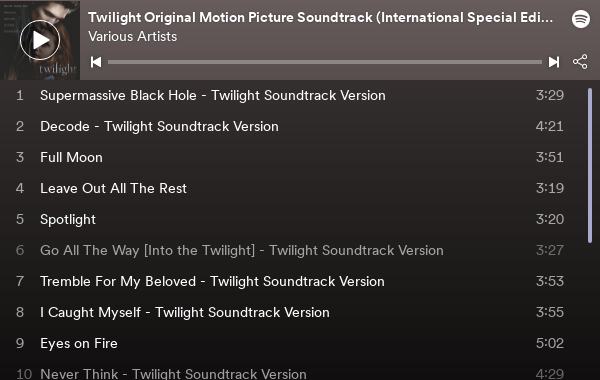The height and width of the screenshot is (380, 600).
Task: Open the Twilight Original Motion Picture Soundtrack title
Action: [321, 18]
